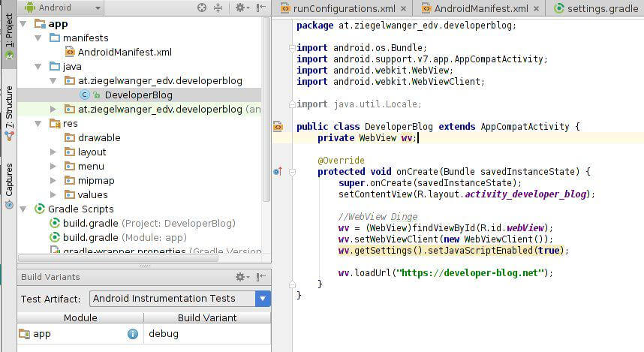The image size is (644, 352).
Task: Hide the Build Variants panel
Action: point(260,277)
